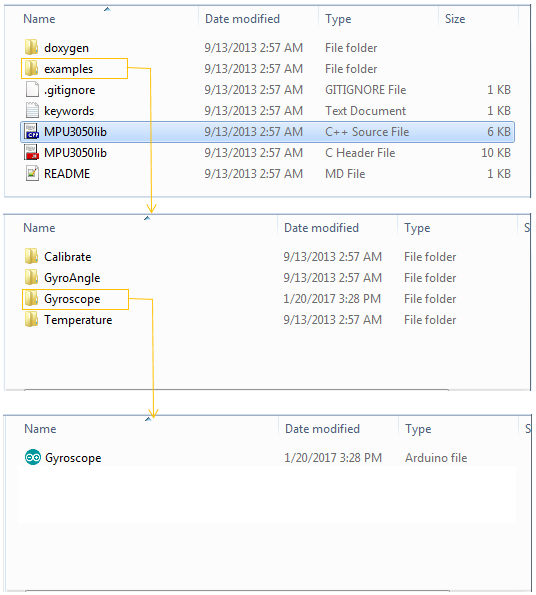Select the keywords text document icon
This screenshot has height=595, width=536.
(x=32, y=110)
